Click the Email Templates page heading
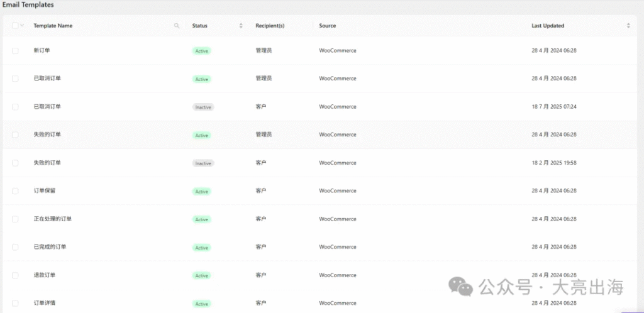644x313 pixels. 28,5
